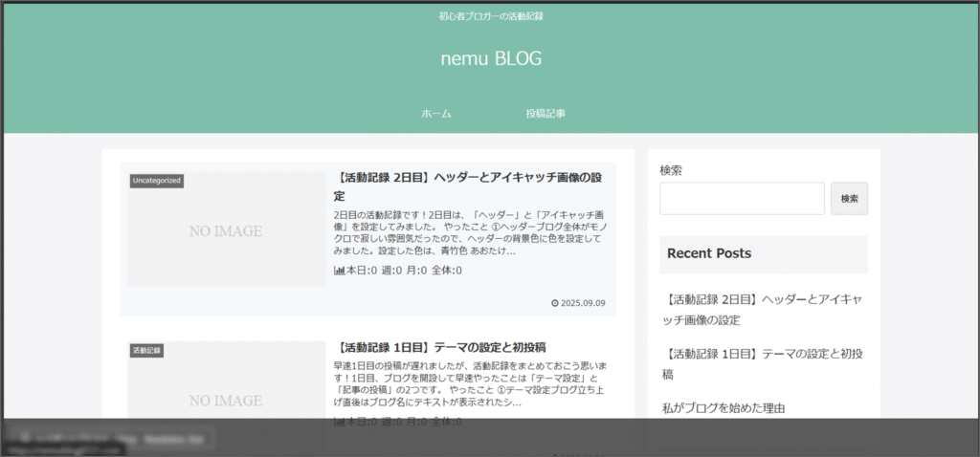Click the 2025.09.09 post date
Screen dimensions: 980x457
click(x=585, y=303)
